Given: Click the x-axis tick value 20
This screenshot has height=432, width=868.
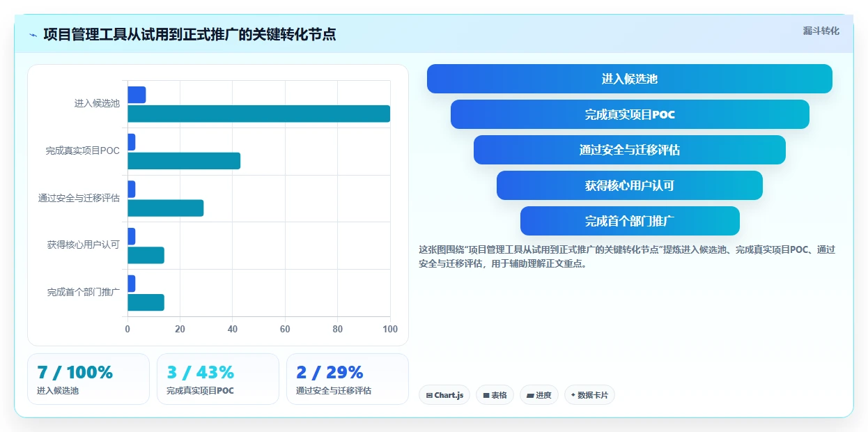Looking at the screenshot, I should [180, 329].
